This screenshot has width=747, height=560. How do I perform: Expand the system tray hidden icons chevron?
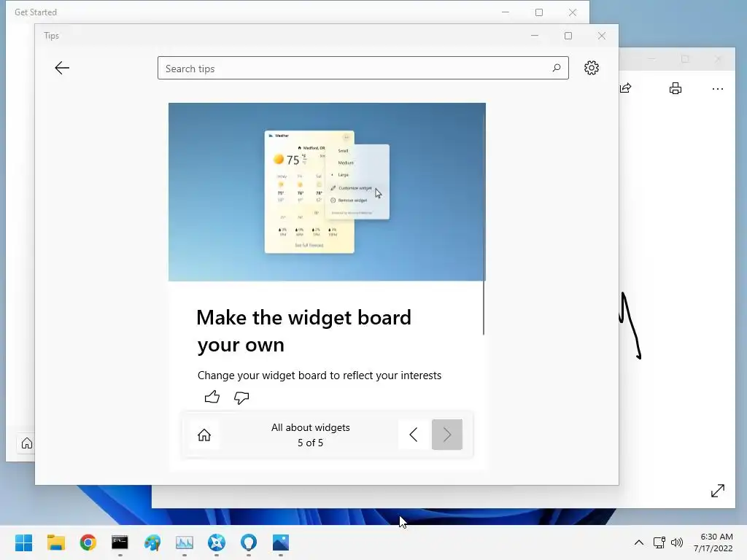pyautogui.click(x=639, y=542)
